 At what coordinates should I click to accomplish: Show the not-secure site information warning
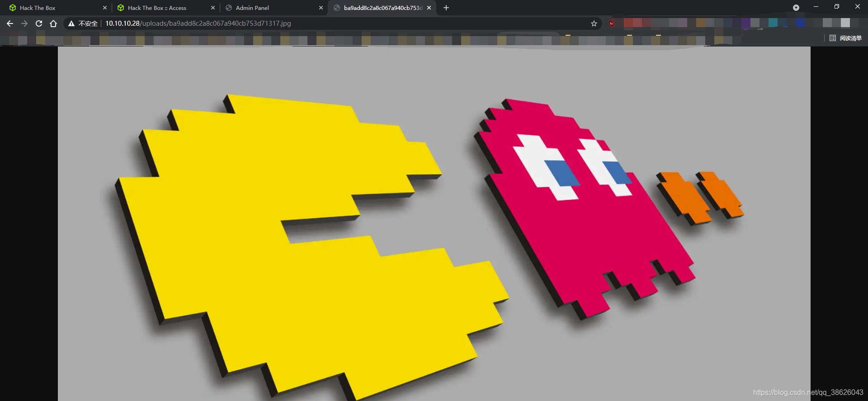coord(83,23)
